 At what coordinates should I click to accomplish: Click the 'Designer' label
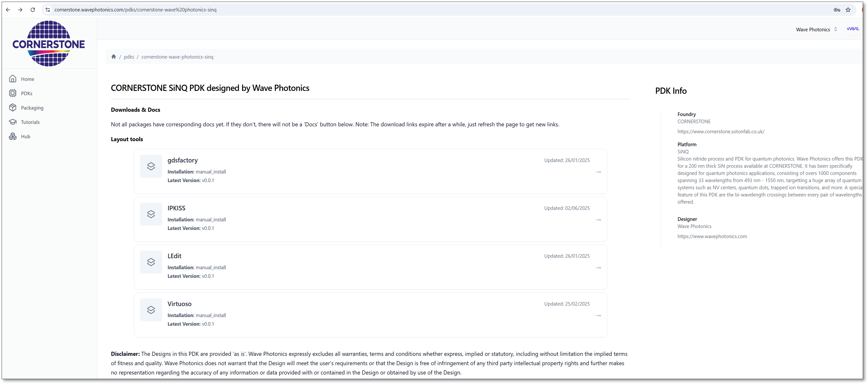687,219
